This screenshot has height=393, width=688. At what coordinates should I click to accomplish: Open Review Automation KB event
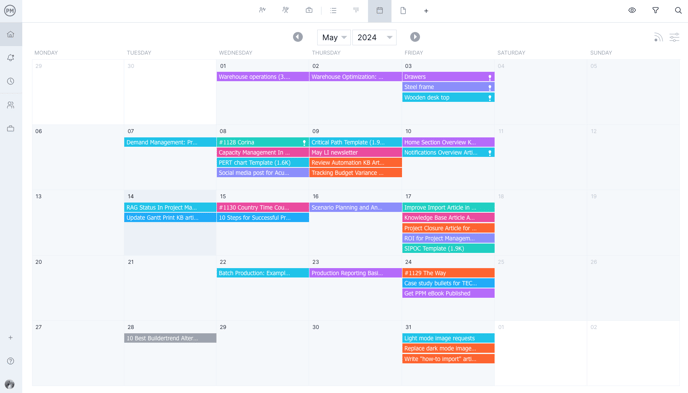[355, 163]
